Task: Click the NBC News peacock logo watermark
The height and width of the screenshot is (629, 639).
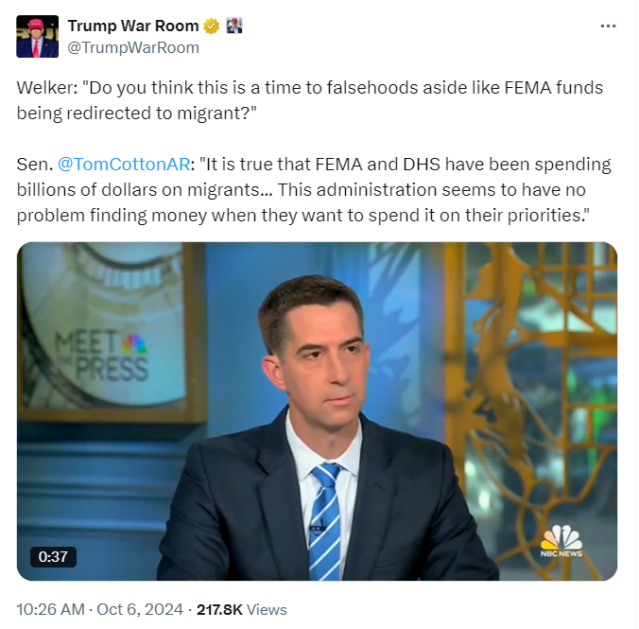Action: (562, 541)
